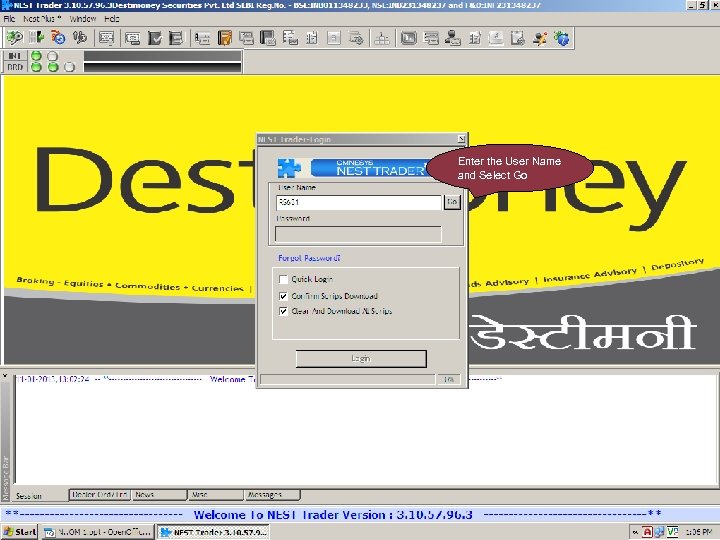Click the orange notebook toolbar icon
This screenshot has width=720, height=540.
225,38
